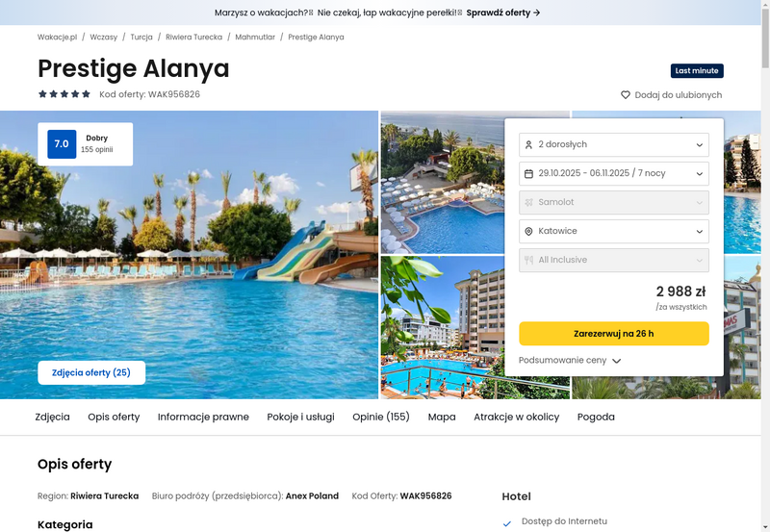Open the pool aerial view thumbnail
This screenshot has width=770, height=532.
click(443, 183)
